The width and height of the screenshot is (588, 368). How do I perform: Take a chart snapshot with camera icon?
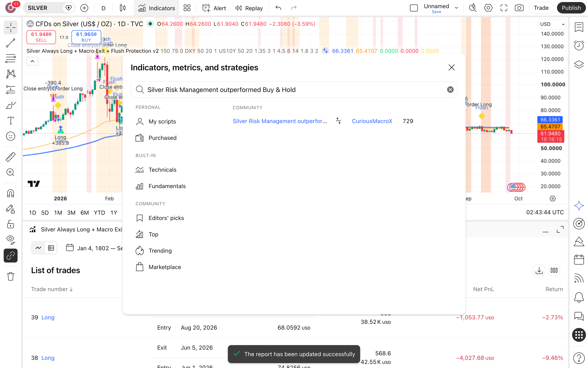coord(519,8)
